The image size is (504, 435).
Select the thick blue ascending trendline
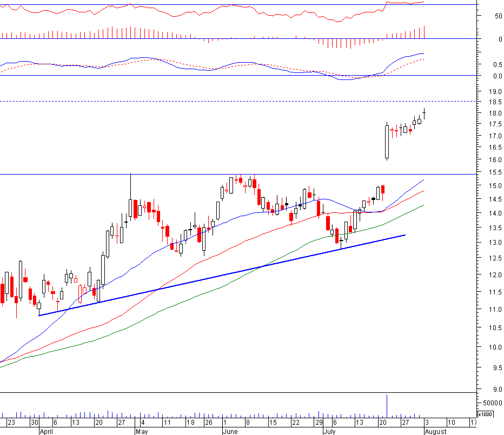coord(222,275)
